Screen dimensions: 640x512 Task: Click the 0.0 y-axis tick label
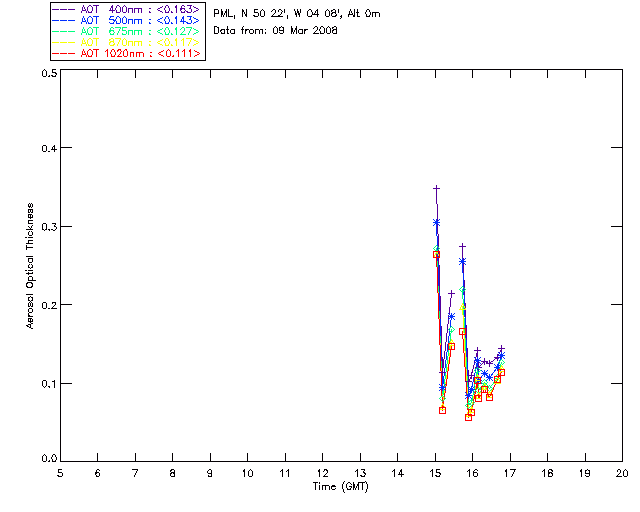(49, 459)
